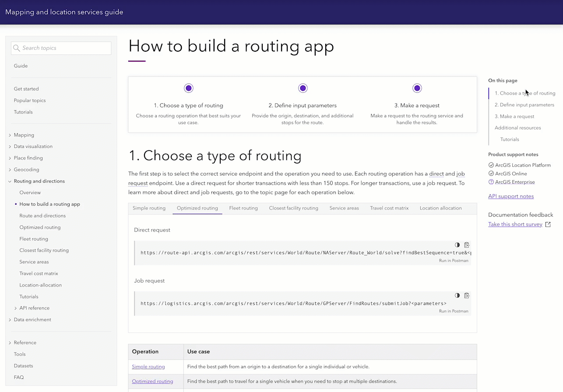Click the ArcGIS Enterprise question mark icon
The width and height of the screenshot is (563, 392).
[x=491, y=182]
